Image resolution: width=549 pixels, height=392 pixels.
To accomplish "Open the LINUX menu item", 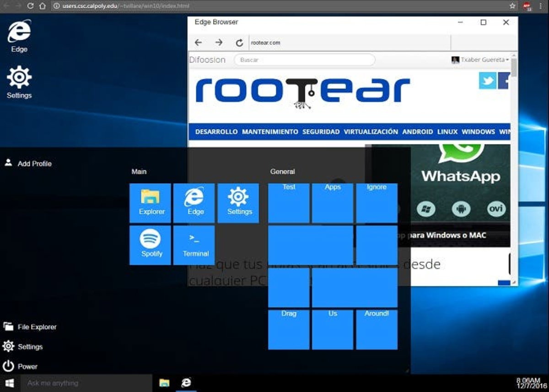I will pos(447,132).
